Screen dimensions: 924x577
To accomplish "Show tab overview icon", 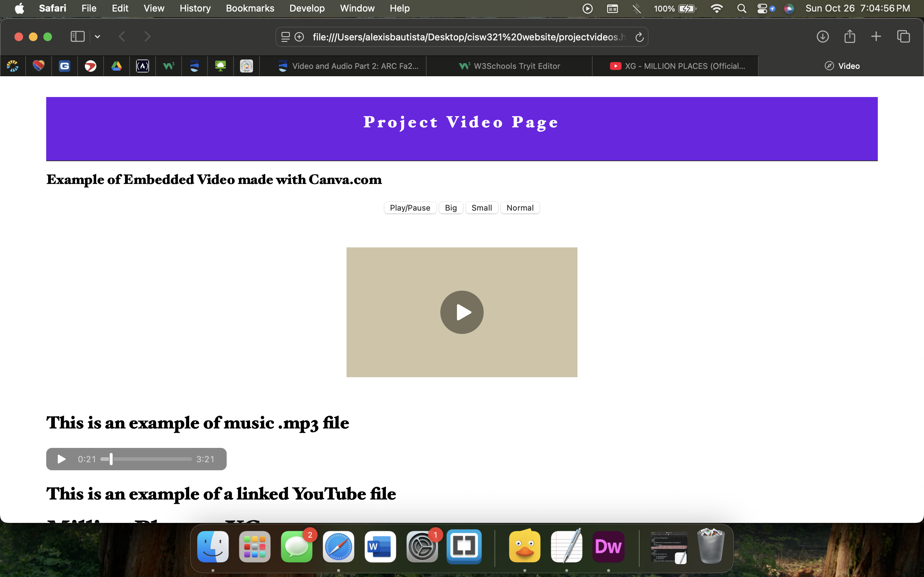I will 903,37.
